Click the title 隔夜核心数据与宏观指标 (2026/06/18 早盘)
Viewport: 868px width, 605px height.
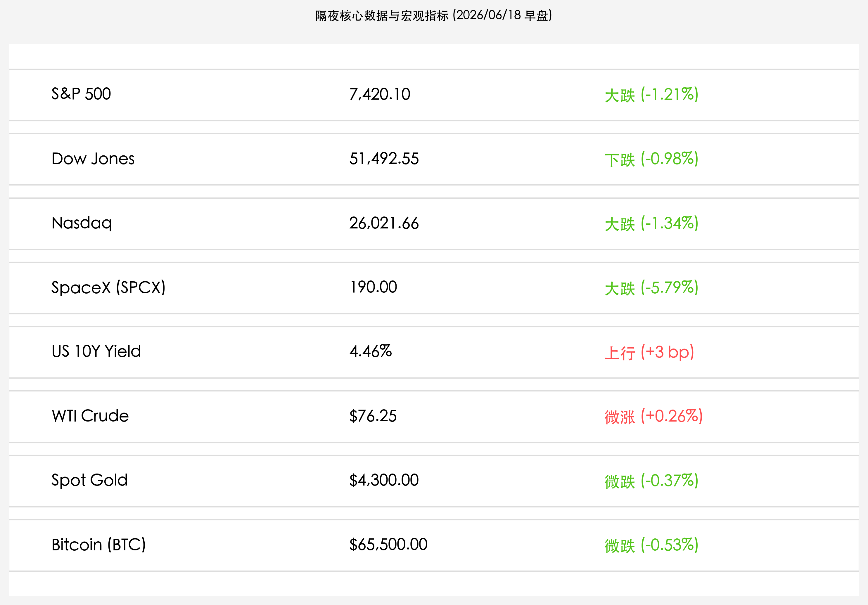434,15
